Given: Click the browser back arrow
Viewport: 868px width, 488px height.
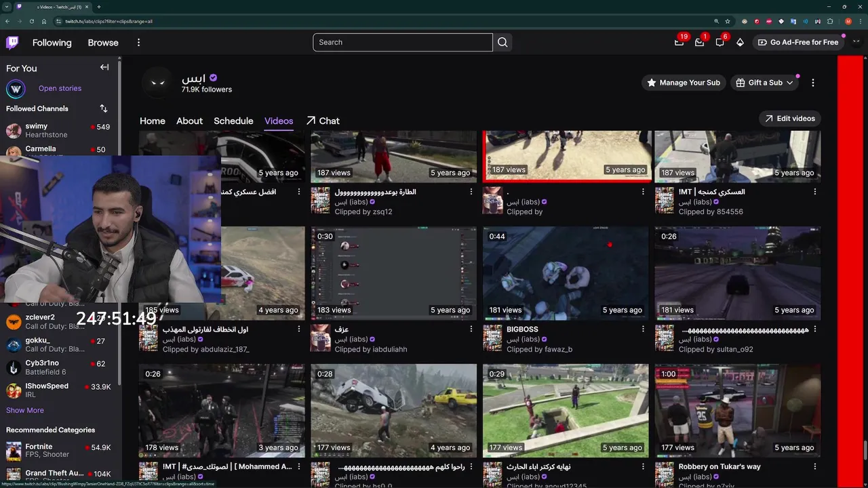Looking at the screenshot, I should point(7,21).
